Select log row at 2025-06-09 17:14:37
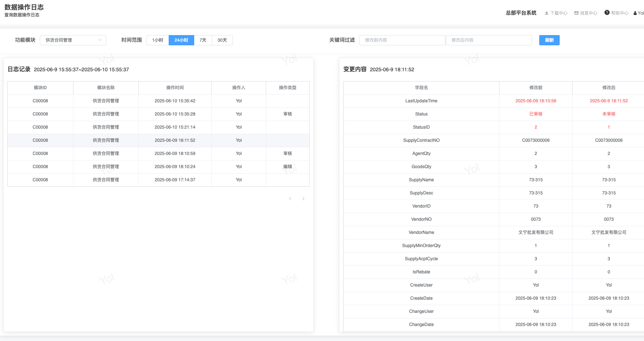This screenshot has width=644, height=341. click(175, 180)
